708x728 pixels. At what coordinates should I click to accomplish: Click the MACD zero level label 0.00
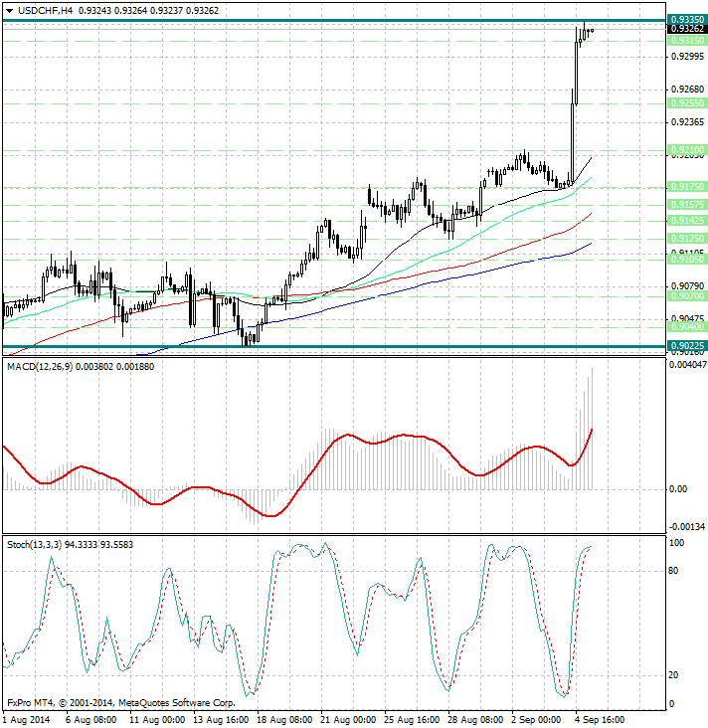point(678,489)
